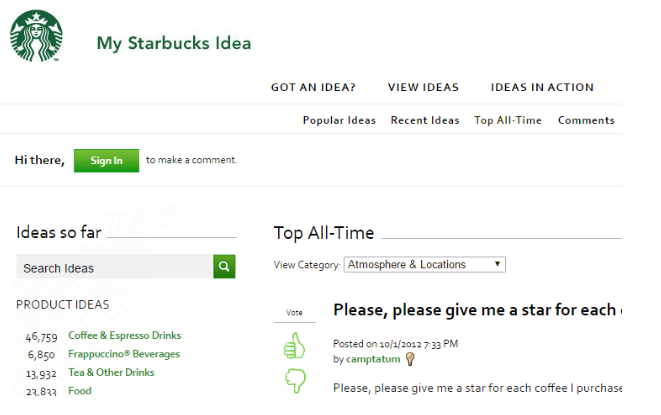The height and width of the screenshot is (415, 661).
Task: Vote thumbs up on the idea
Action: click(294, 346)
